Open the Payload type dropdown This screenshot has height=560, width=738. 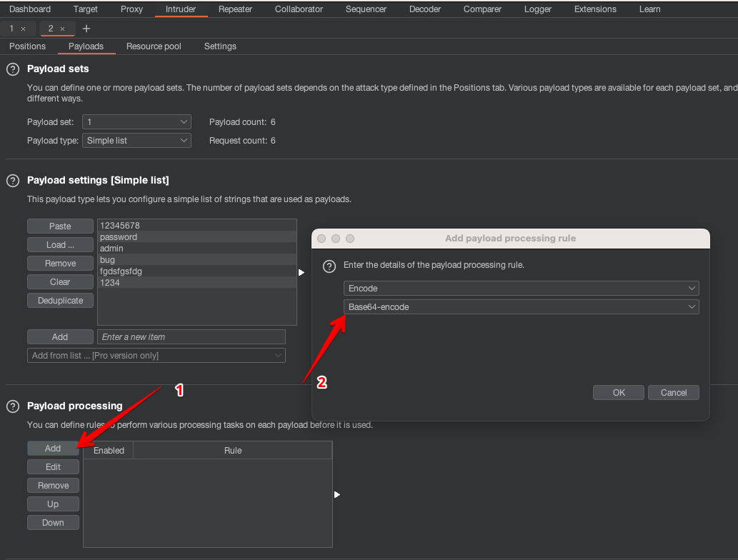(x=136, y=141)
